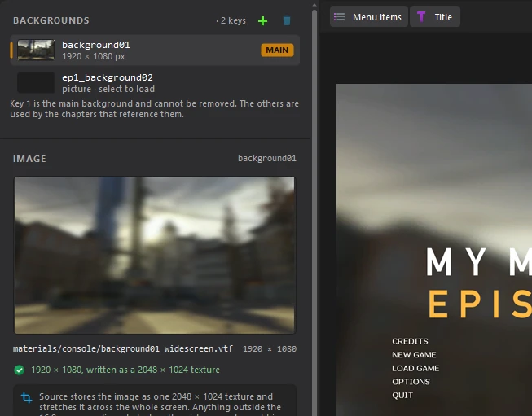Click the orange EPIS subtitle in preview
Image resolution: width=532 pixels, height=416 pixels.
point(480,304)
